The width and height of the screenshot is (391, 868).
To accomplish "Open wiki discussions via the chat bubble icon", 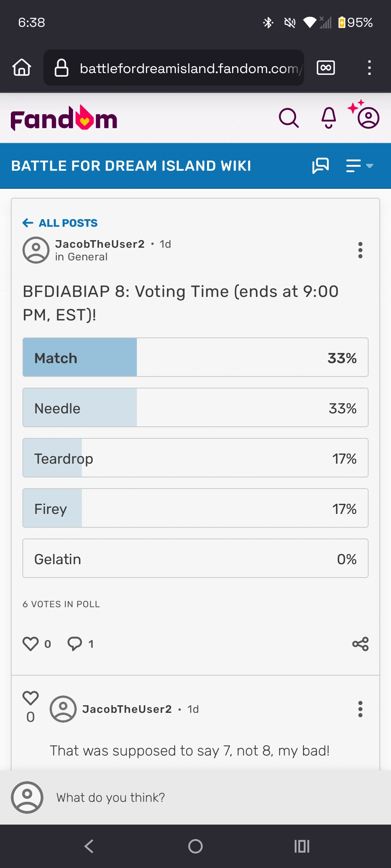I will pos(320,165).
